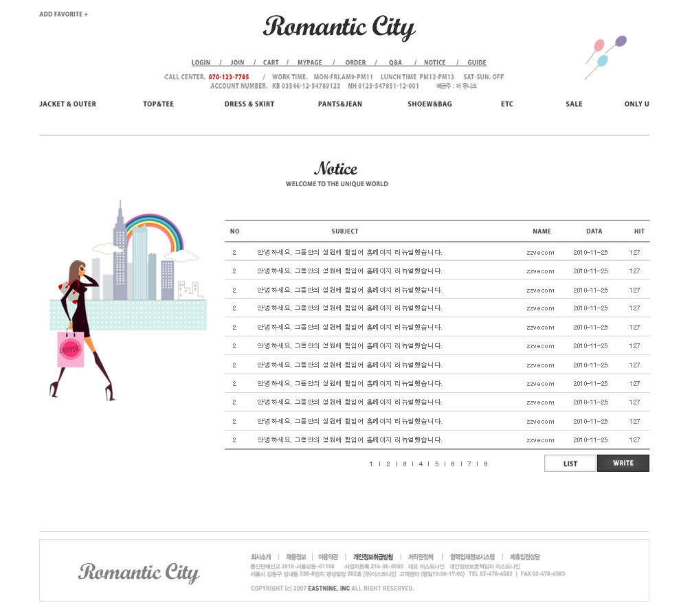Screen dimensions: 692x616
Task: Open the Q&A section
Action: [395, 62]
